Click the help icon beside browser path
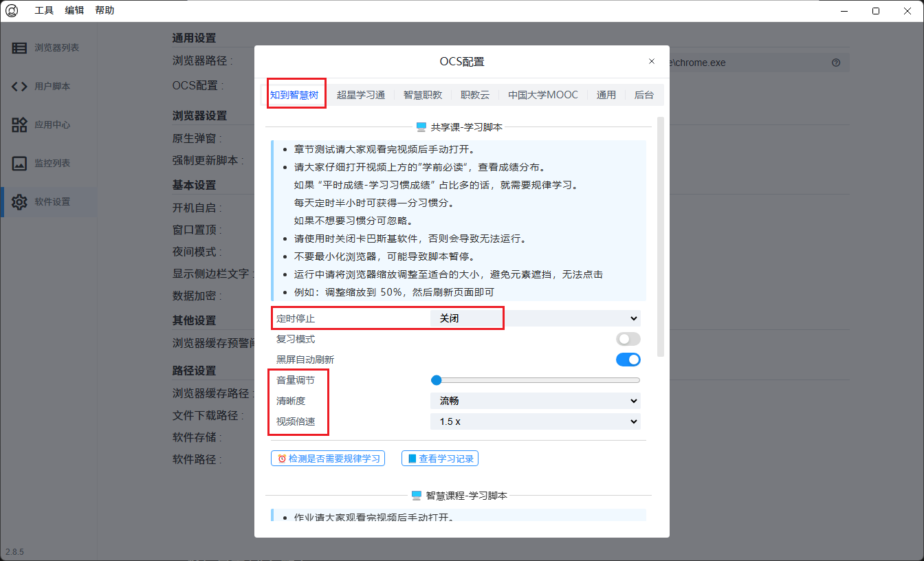This screenshot has height=561, width=924. [836, 63]
